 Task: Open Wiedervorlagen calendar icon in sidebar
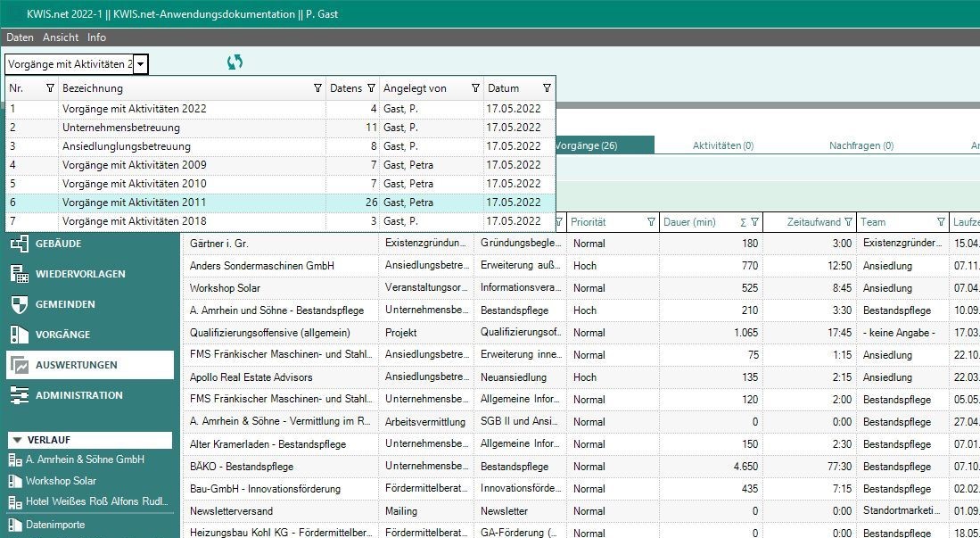[20, 273]
